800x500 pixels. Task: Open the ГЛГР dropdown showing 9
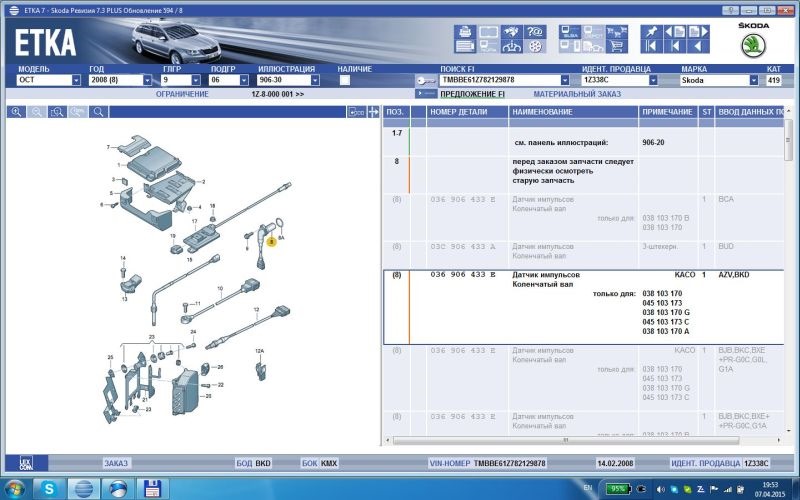pos(196,80)
